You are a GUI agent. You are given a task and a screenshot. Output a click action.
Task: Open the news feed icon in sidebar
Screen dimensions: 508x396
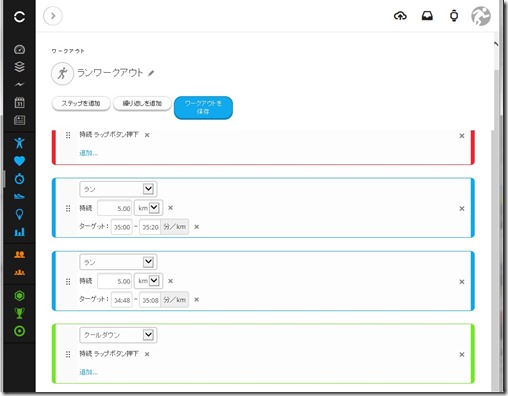[19, 120]
